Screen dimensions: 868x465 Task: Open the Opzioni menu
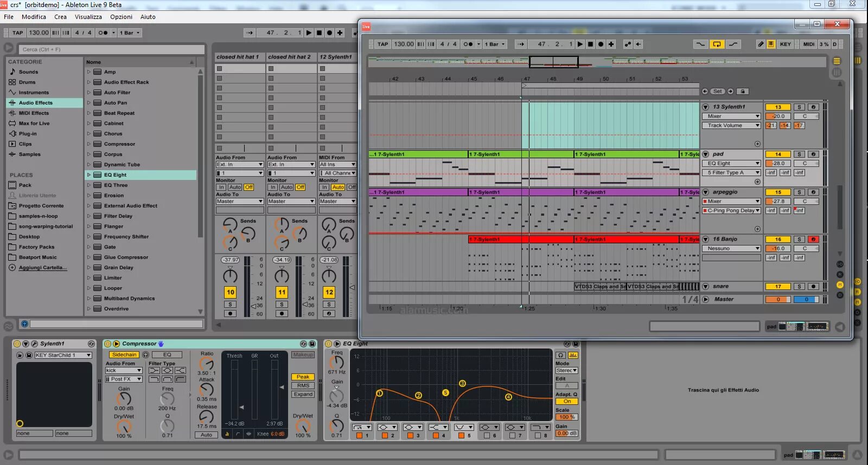tap(121, 17)
